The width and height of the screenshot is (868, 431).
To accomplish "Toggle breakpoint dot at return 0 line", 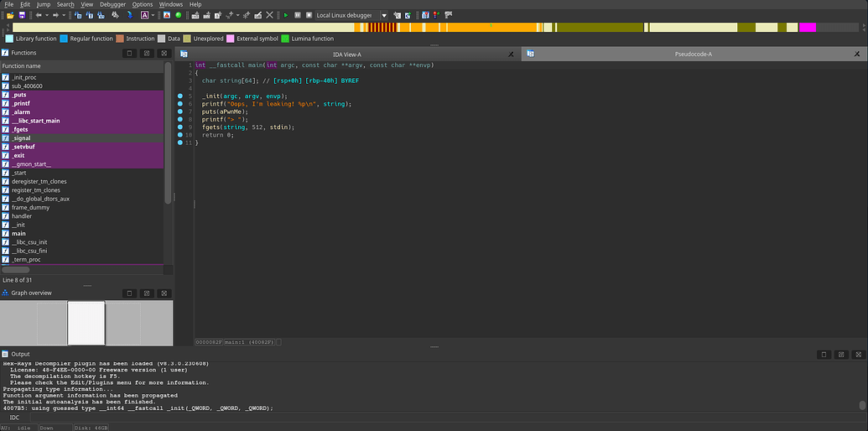I will [x=179, y=135].
